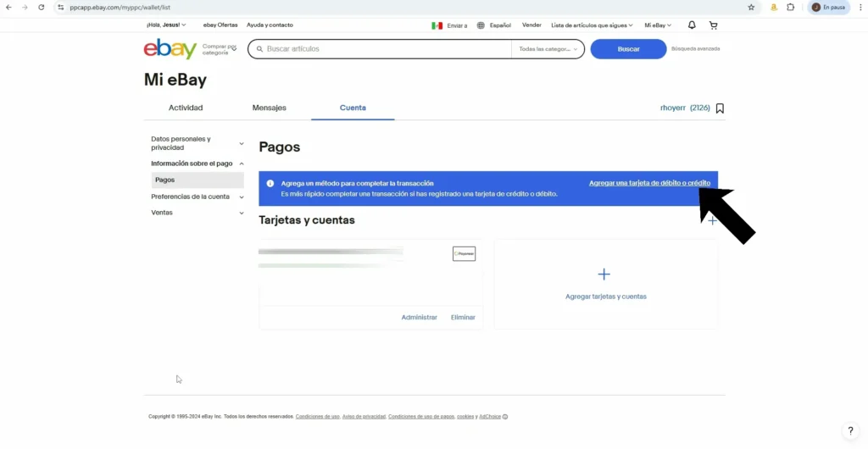Screen dimensions: 868x449
Task: Open the rhoyerr username link
Action: pyautogui.click(x=673, y=108)
